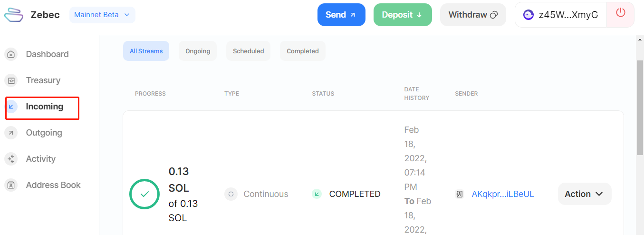The image size is (644, 235).
Task: Select the Scheduled streams filter
Action: pos(248,51)
